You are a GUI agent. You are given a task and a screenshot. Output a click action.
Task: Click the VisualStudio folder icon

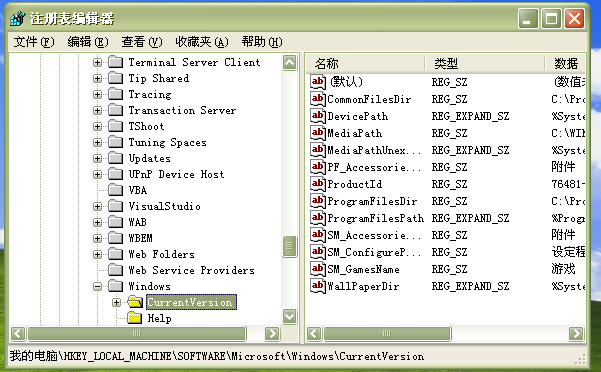[115, 206]
